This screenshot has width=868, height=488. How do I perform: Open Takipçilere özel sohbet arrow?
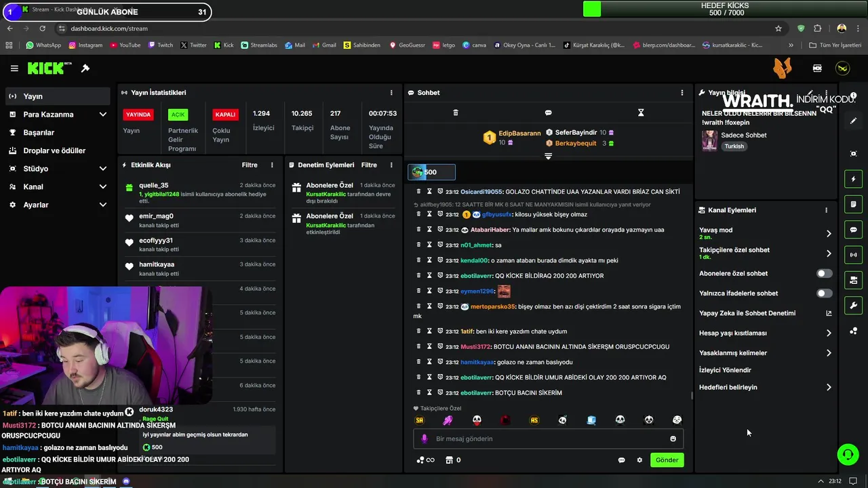point(829,253)
